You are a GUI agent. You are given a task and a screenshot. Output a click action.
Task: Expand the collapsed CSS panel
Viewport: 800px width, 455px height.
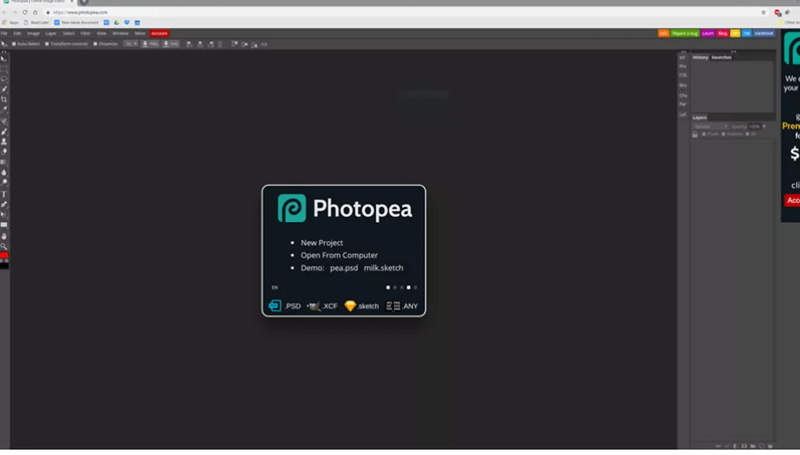(683, 75)
